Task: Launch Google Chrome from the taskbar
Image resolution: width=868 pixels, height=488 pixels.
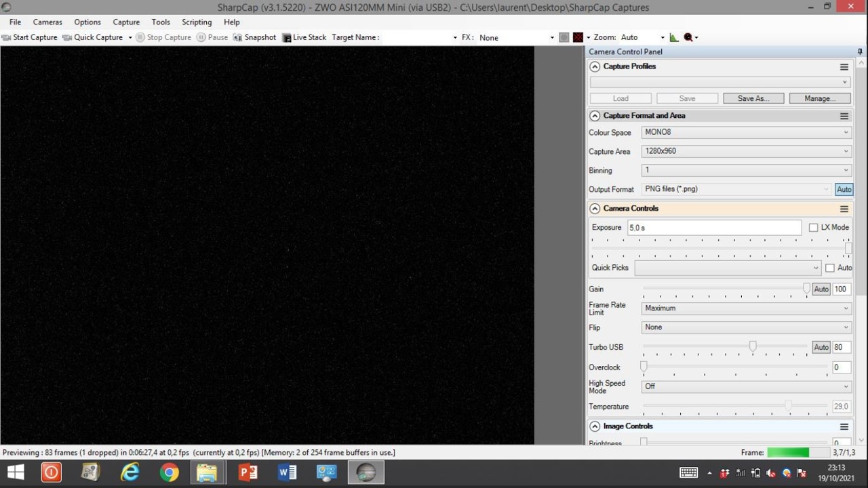Action: [169, 472]
